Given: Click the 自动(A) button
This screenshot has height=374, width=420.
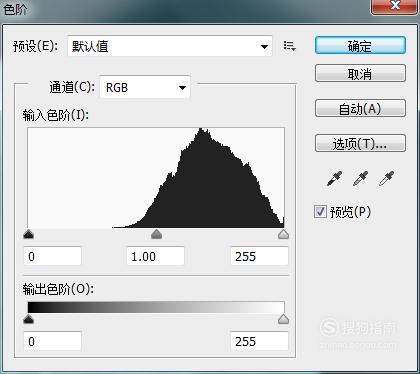Looking at the screenshot, I should 360,108.
